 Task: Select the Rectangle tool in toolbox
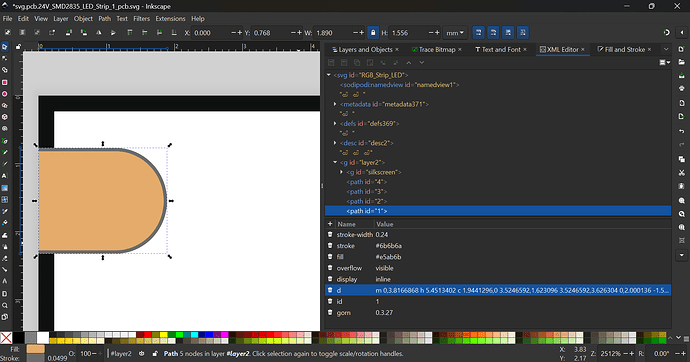(x=5, y=82)
